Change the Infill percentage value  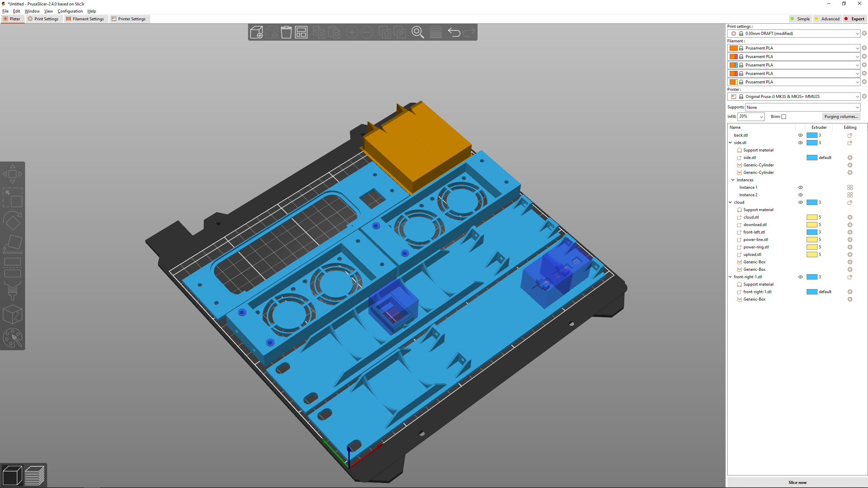click(x=751, y=117)
